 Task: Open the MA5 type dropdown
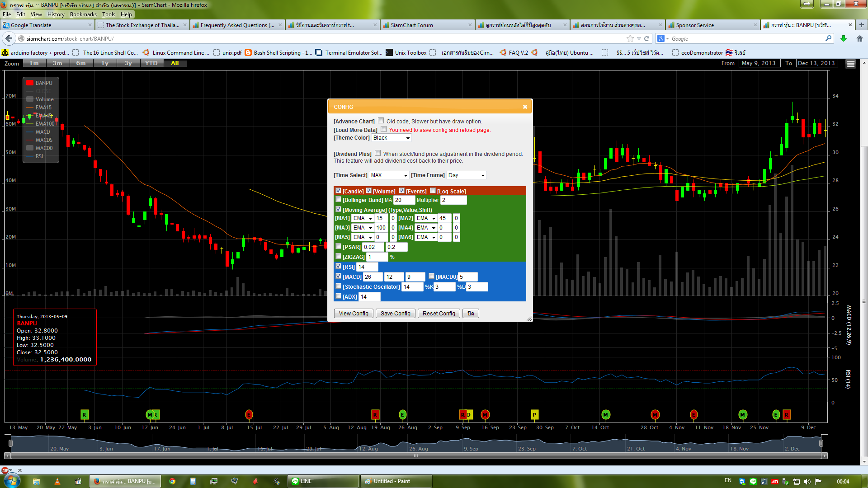click(363, 237)
